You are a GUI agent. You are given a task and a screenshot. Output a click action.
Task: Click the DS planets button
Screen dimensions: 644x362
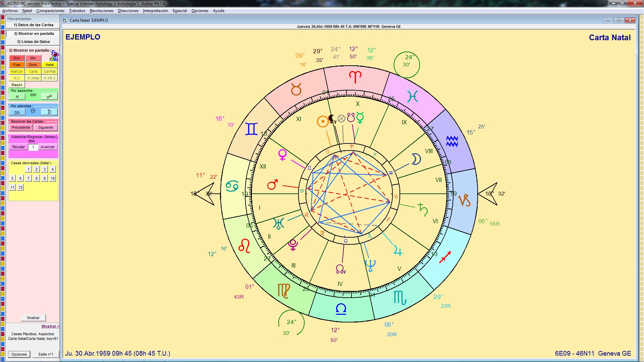(17, 112)
